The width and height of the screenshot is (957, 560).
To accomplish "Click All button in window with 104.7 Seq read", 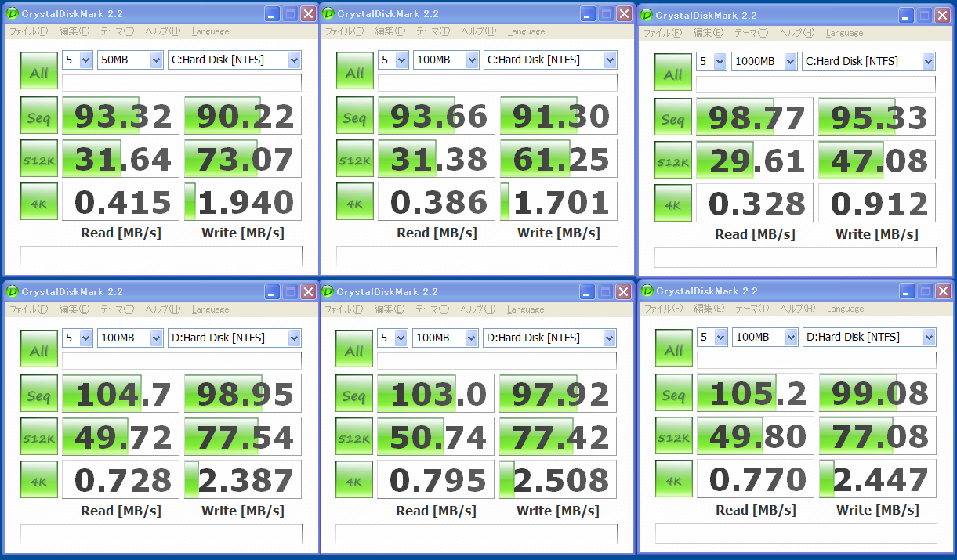I will [39, 349].
